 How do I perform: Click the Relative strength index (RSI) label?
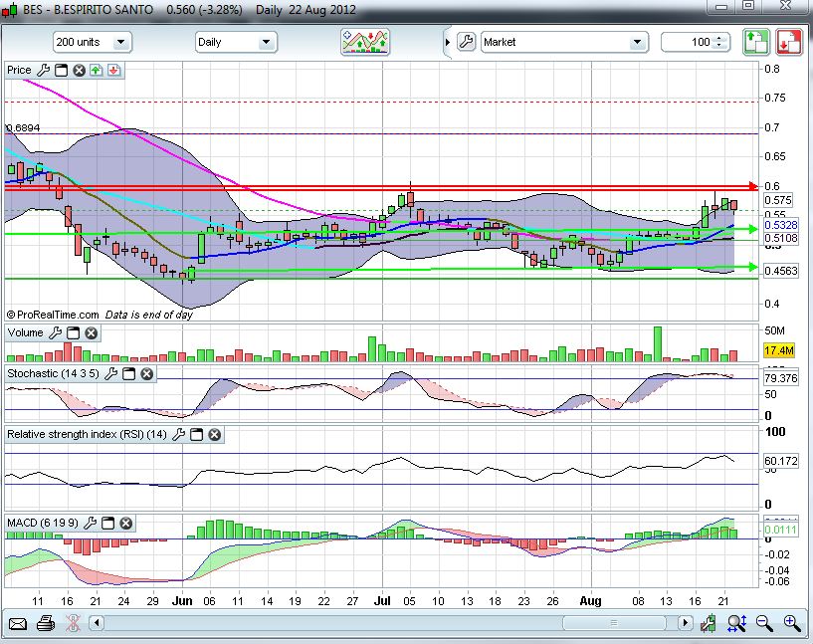[87, 435]
